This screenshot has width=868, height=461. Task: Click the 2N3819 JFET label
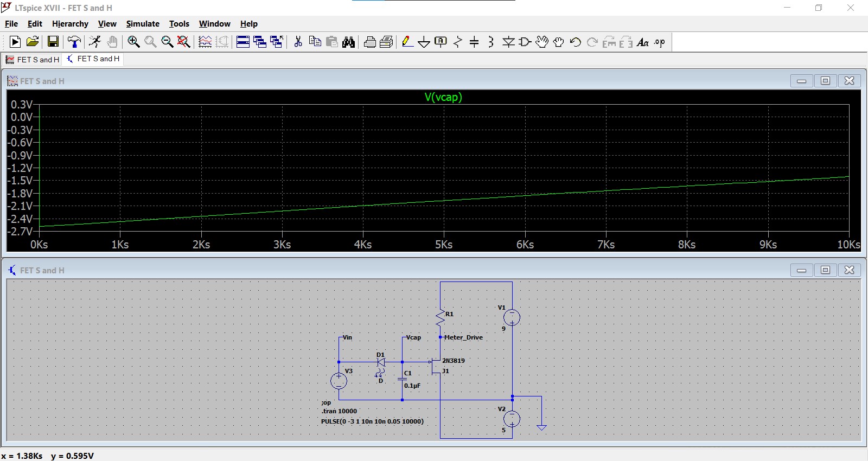point(454,361)
